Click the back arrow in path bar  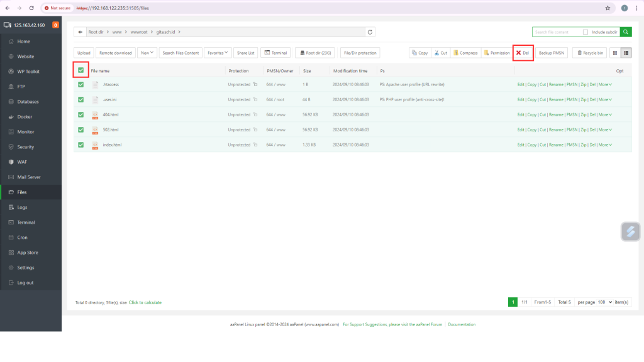(80, 32)
